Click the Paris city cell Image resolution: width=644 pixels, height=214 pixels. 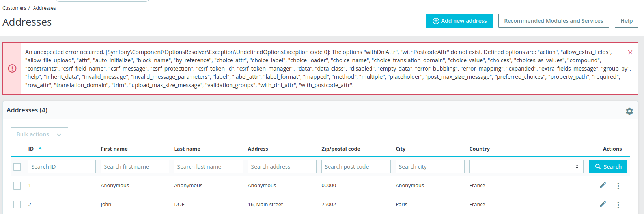[x=401, y=205]
